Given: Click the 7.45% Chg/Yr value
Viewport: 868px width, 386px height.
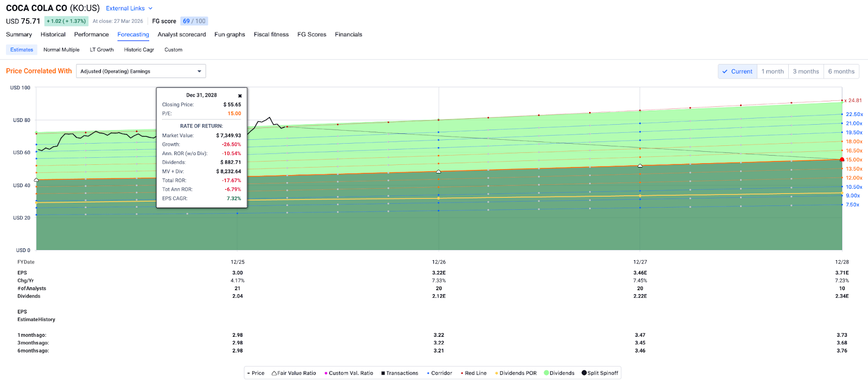Looking at the screenshot, I should tap(640, 281).
